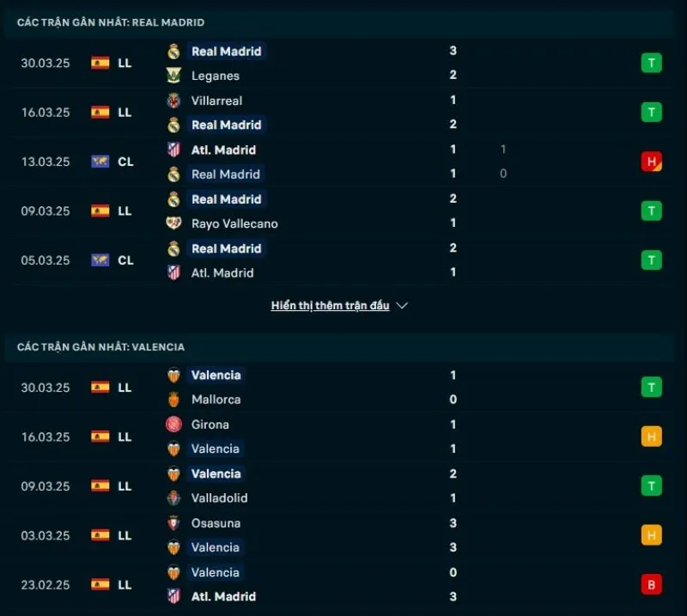Select the 'Các trận gần nhất: Real Madrid' header
The height and width of the screenshot is (616, 687).
tap(111, 22)
